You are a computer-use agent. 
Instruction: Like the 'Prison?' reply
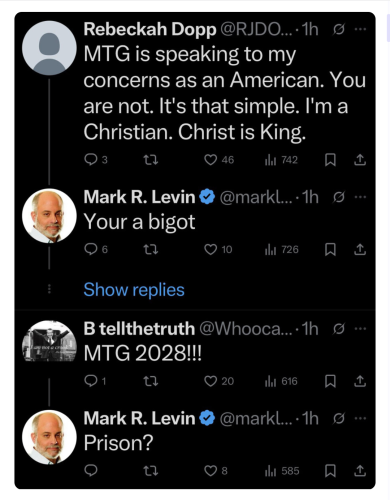pos(216,471)
